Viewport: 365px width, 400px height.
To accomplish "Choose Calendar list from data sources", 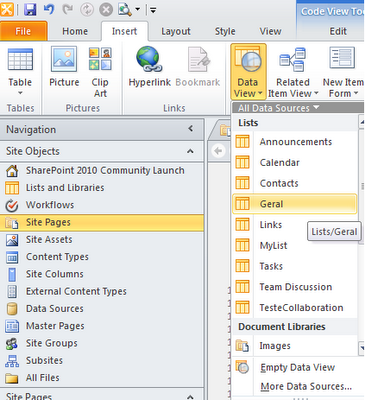I will tap(295, 163).
